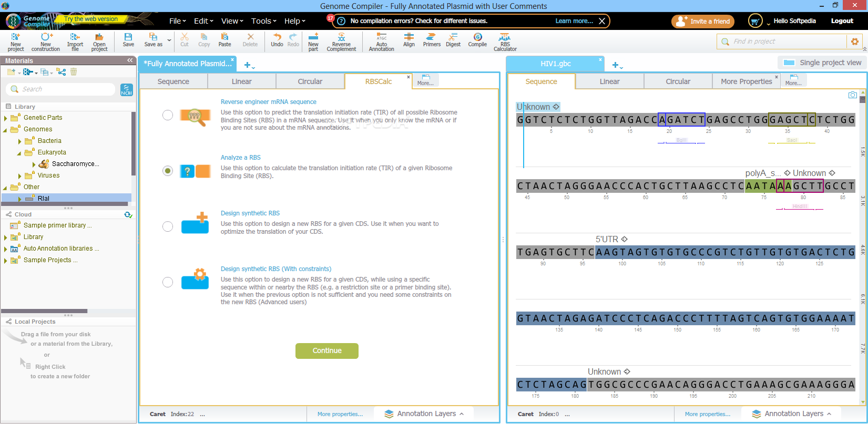This screenshot has width=868, height=424.
Task: Click the Materials share icon
Action: [x=62, y=72]
